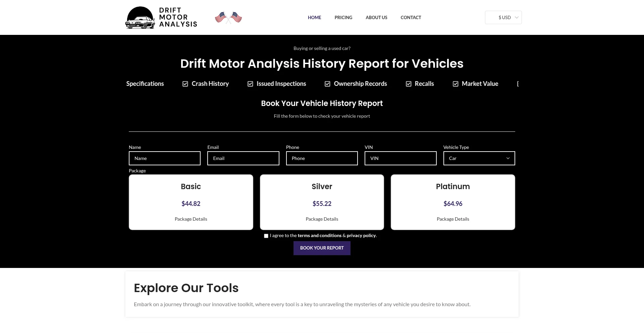Click the Issued Inspections checkmark icon
Viewport: 644px width, 333px height.
pyautogui.click(x=250, y=84)
